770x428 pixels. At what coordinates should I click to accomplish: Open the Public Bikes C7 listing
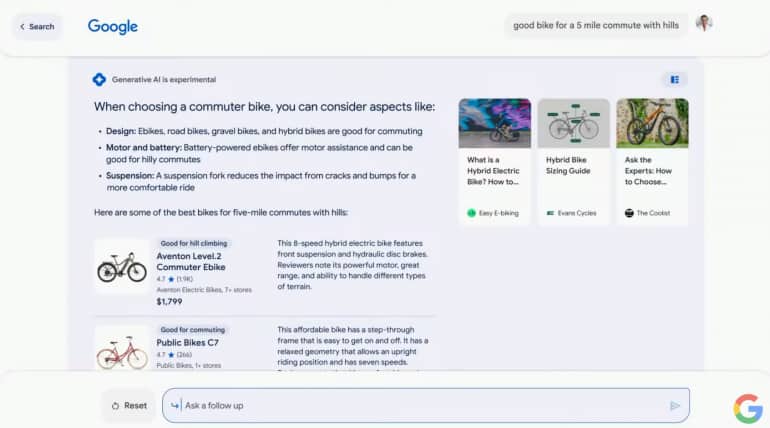pyautogui.click(x=187, y=343)
